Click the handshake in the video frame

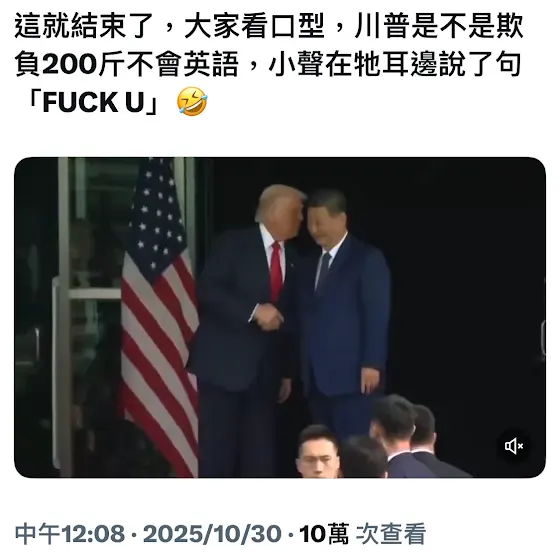[x=269, y=317]
